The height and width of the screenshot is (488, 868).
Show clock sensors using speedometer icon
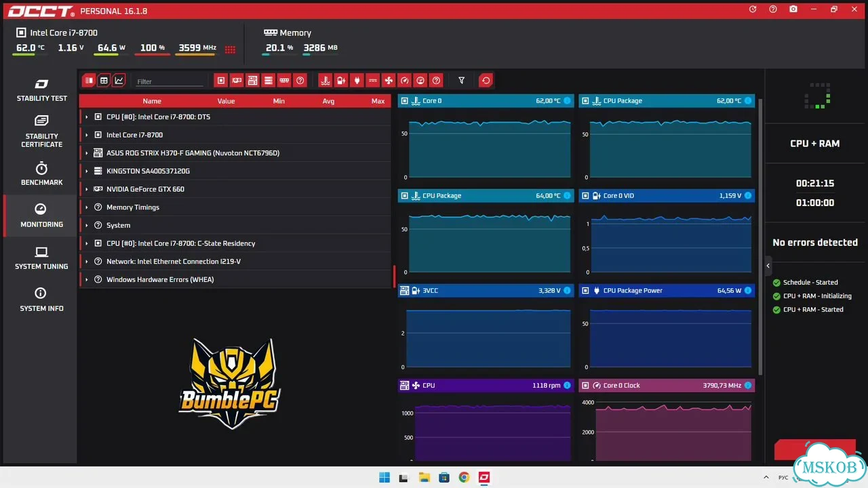tap(405, 81)
